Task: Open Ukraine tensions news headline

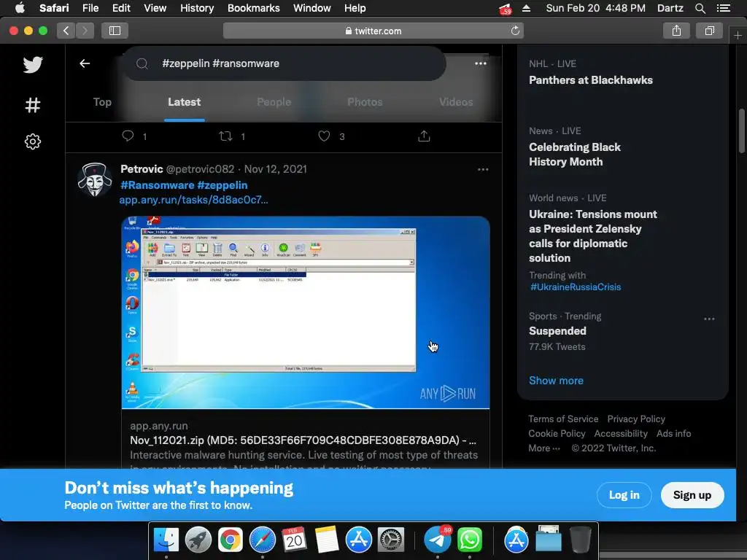Action: pos(593,236)
